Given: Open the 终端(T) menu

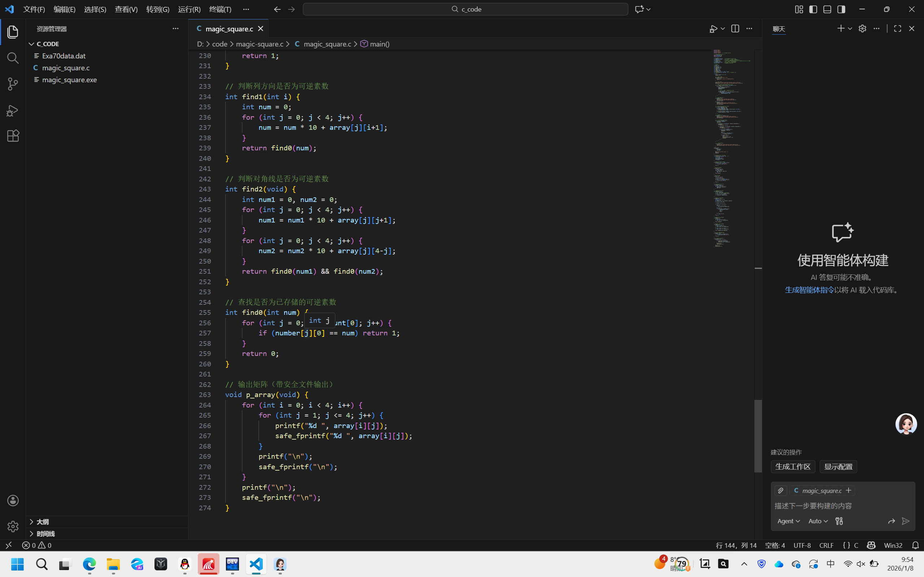Looking at the screenshot, I should point(220,9).
